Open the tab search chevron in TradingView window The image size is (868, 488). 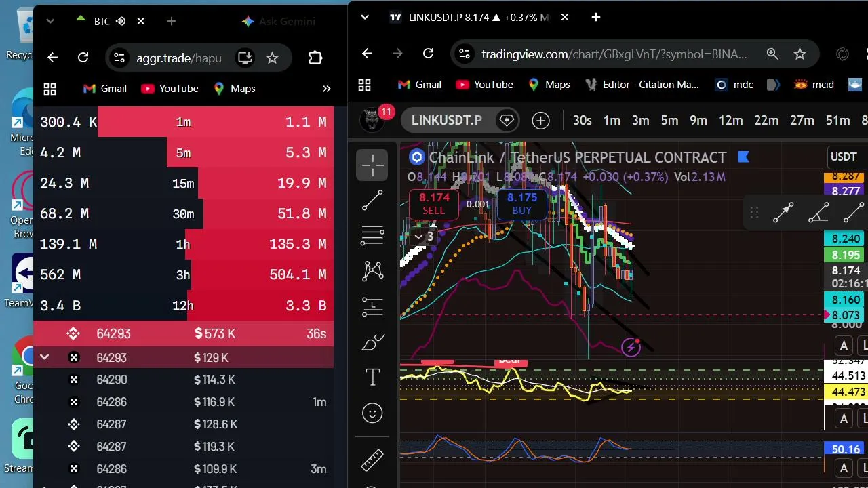coord(365,17)
